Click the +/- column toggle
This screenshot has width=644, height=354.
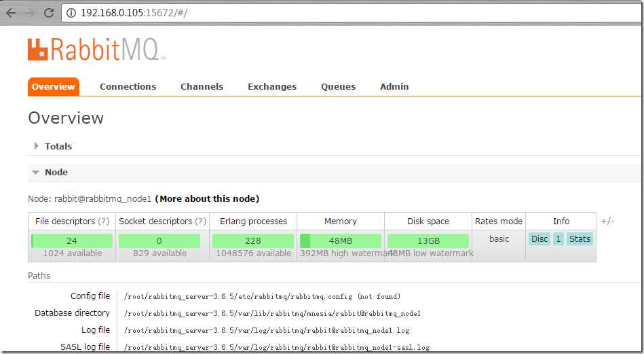[x=607, y=222]
